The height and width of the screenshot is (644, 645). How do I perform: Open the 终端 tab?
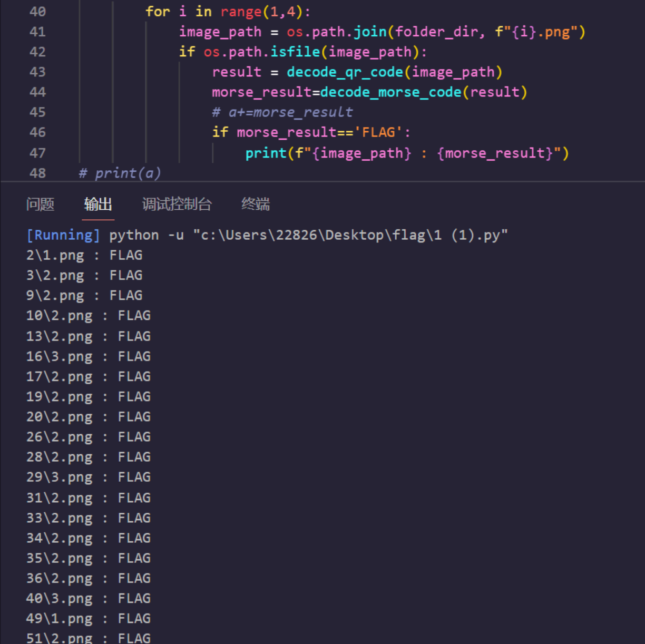[x=256, y=204]
